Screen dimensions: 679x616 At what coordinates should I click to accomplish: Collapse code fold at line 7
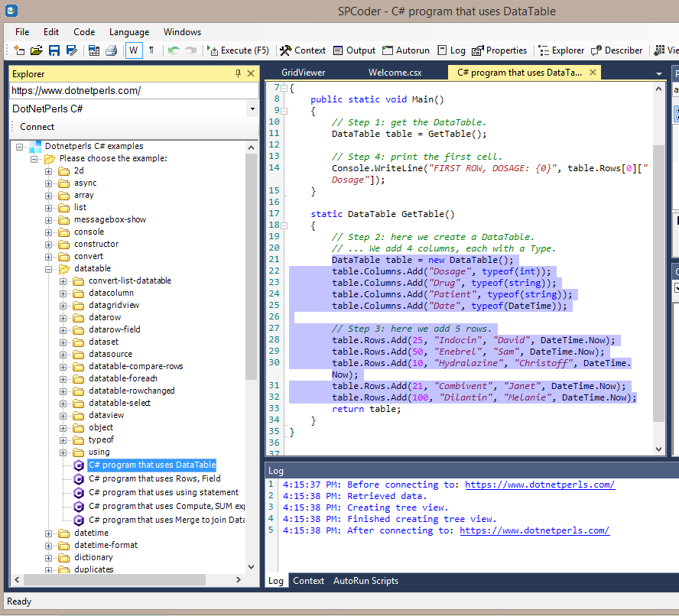(284, 89)
